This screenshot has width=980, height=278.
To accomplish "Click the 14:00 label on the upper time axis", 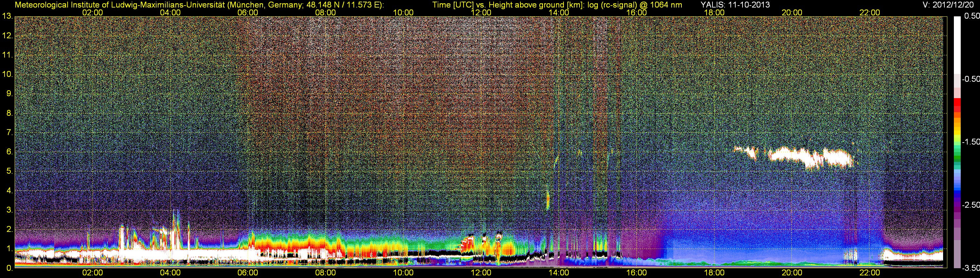I will pos(559,12).
